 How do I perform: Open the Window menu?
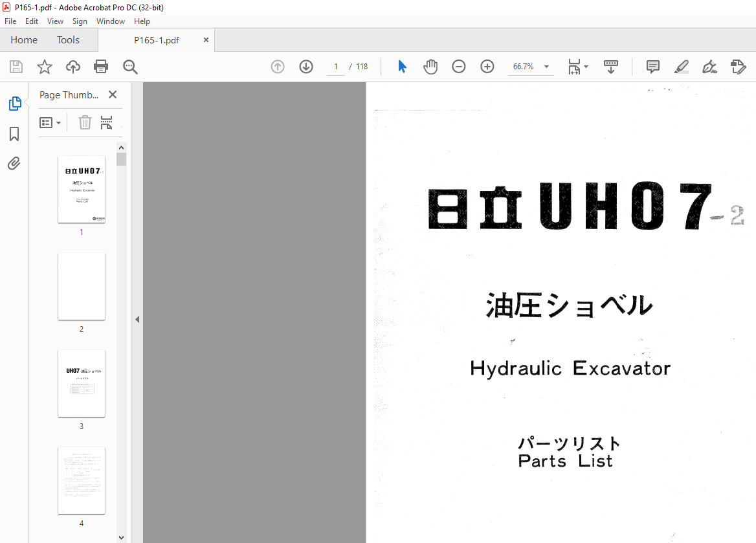111,21
